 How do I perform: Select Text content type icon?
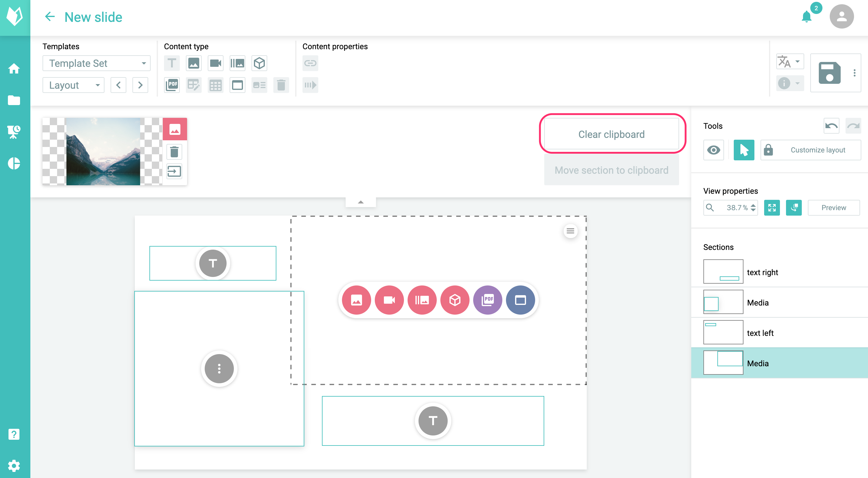point(172,63)
